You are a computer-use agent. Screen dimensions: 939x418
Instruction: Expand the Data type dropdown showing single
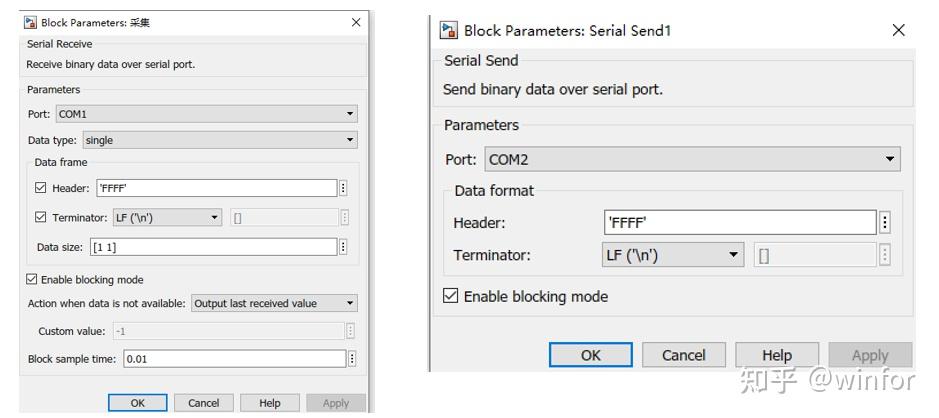pos(220,140)
